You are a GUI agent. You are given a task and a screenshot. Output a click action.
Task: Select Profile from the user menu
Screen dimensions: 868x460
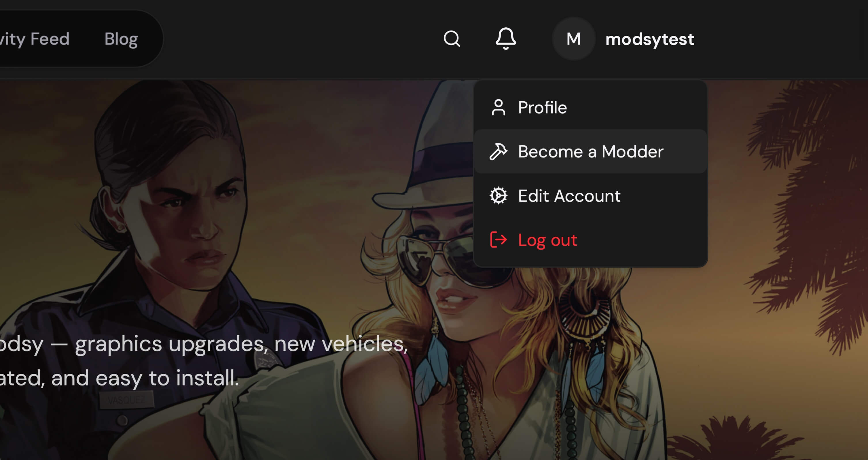pyautogui.click(x=590, y=107)
